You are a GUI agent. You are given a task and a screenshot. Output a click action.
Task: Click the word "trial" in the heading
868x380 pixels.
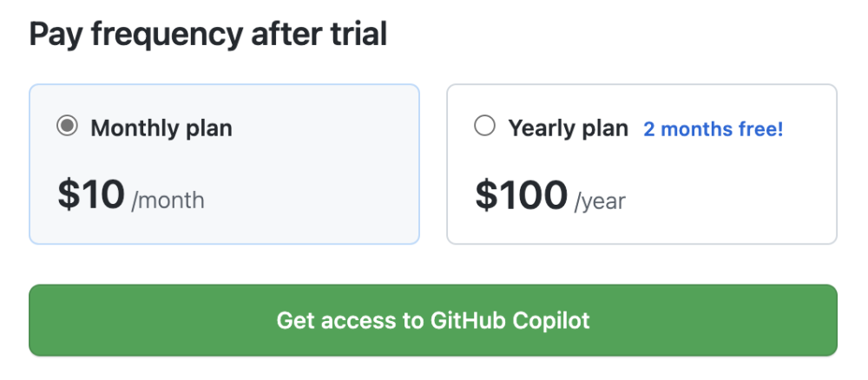pos(358,35)
